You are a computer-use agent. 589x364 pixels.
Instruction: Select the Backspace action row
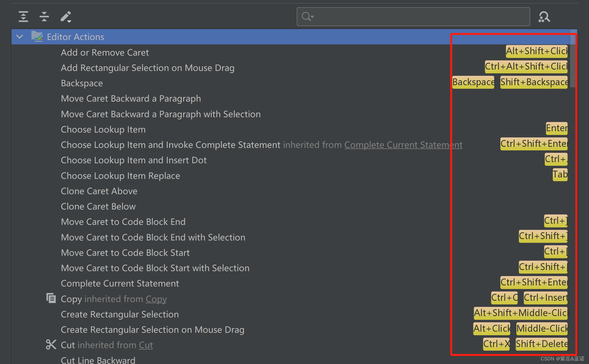[x=82, y=83]
